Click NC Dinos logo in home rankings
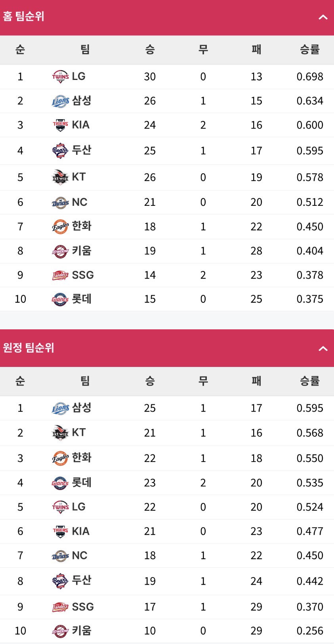The height and width of the screenshot is (644, 334). (x=60, y=203)
